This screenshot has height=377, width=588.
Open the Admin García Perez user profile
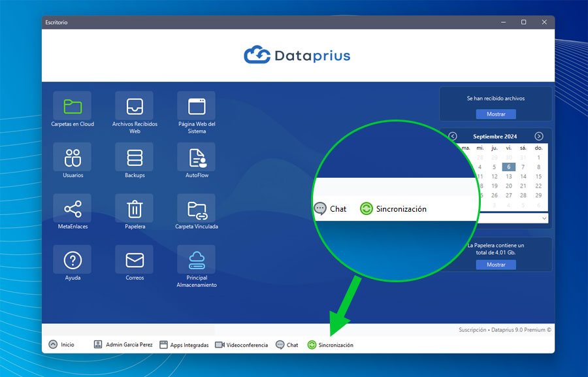point(123,344)
